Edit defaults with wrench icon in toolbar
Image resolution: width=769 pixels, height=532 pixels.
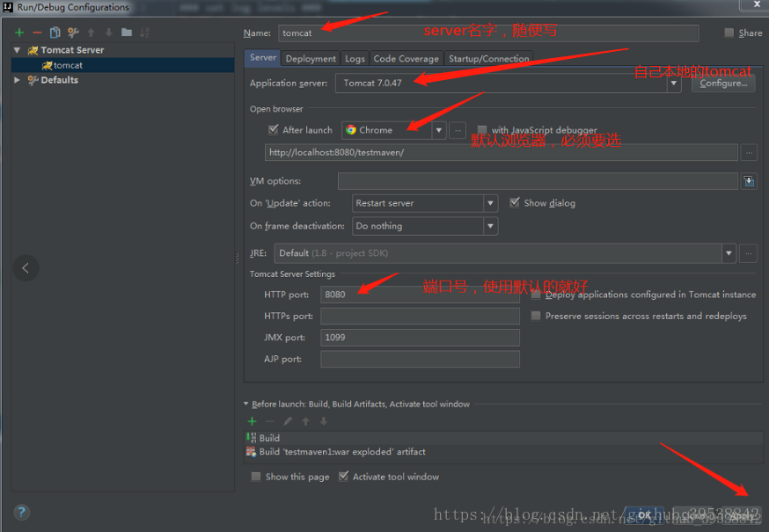click(73, 33)
